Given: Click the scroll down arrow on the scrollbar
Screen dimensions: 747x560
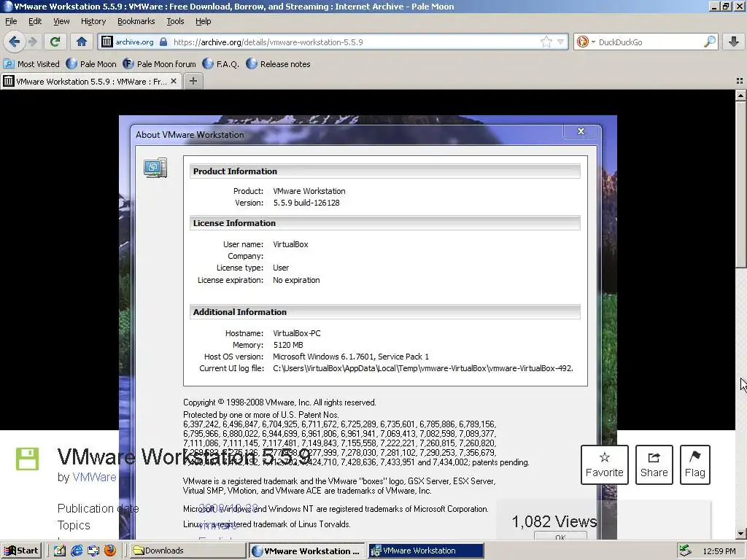Looking at the screenshot, I should [741, 534].
